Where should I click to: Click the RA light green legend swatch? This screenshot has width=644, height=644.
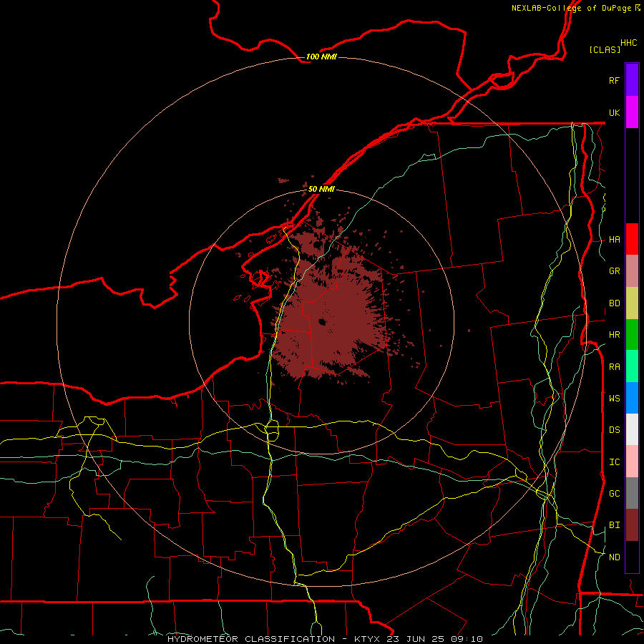coord(632,366)
